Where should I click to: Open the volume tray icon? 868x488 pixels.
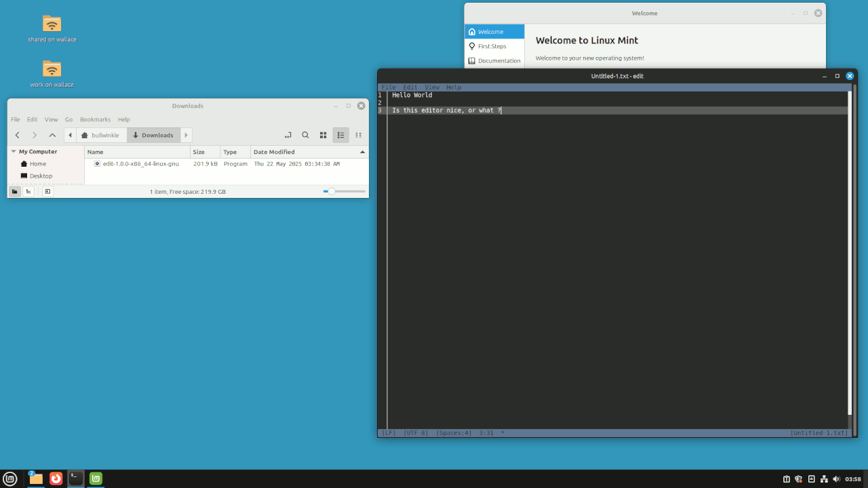(x=836, y=479)
